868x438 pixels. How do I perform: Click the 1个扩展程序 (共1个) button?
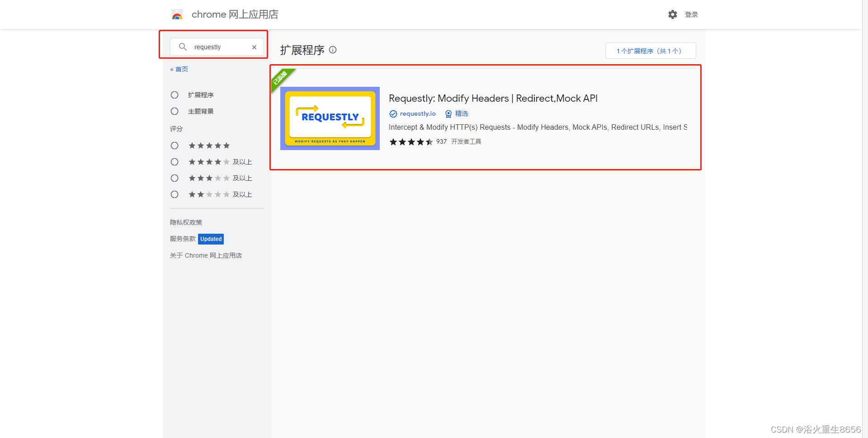pyautogui.click(x=651, y=51)
